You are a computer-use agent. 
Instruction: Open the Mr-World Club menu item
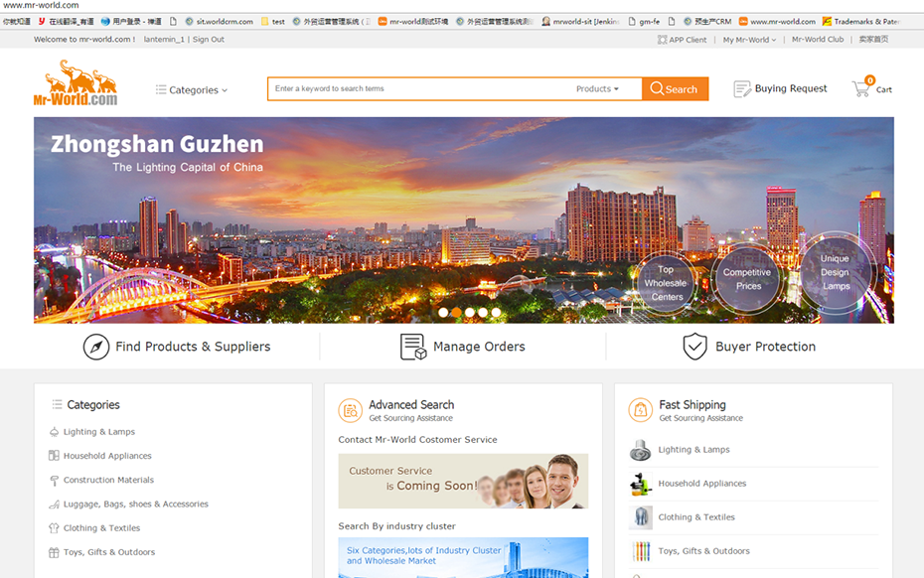817,40
